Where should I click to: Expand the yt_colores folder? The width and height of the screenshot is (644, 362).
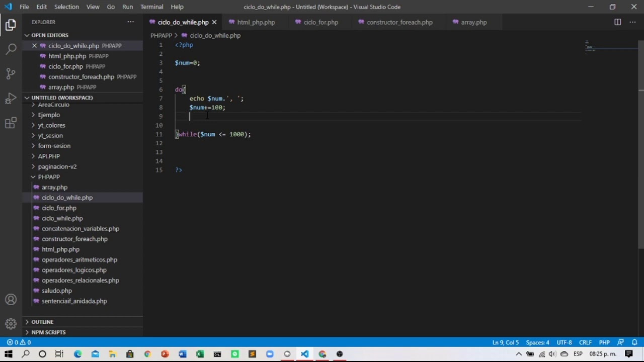51,125
